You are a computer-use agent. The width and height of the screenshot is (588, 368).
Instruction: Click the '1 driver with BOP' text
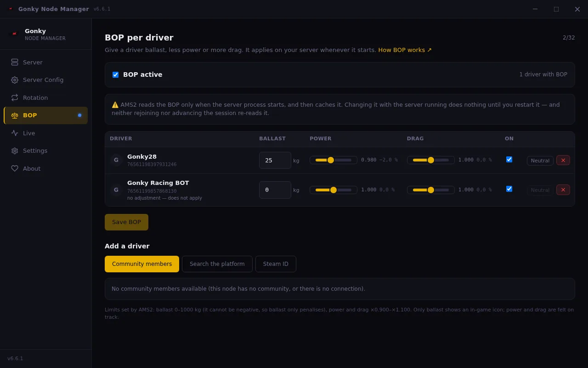[x=543, y=75]
